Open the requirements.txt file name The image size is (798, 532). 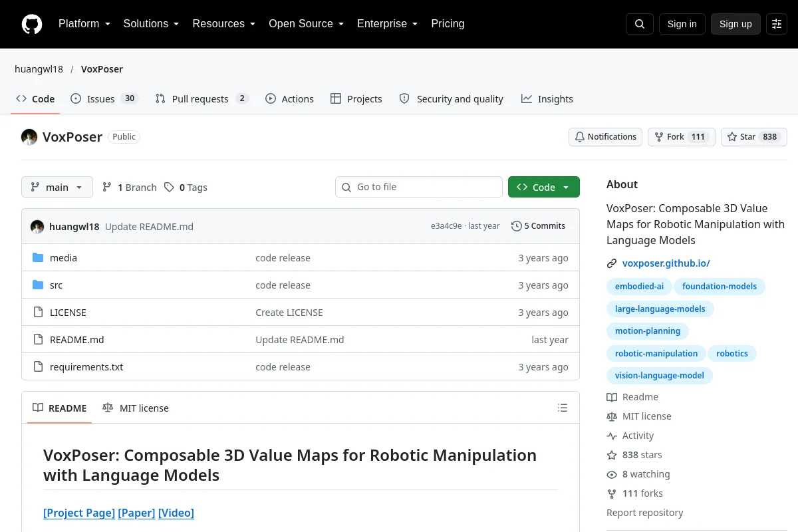86,367
